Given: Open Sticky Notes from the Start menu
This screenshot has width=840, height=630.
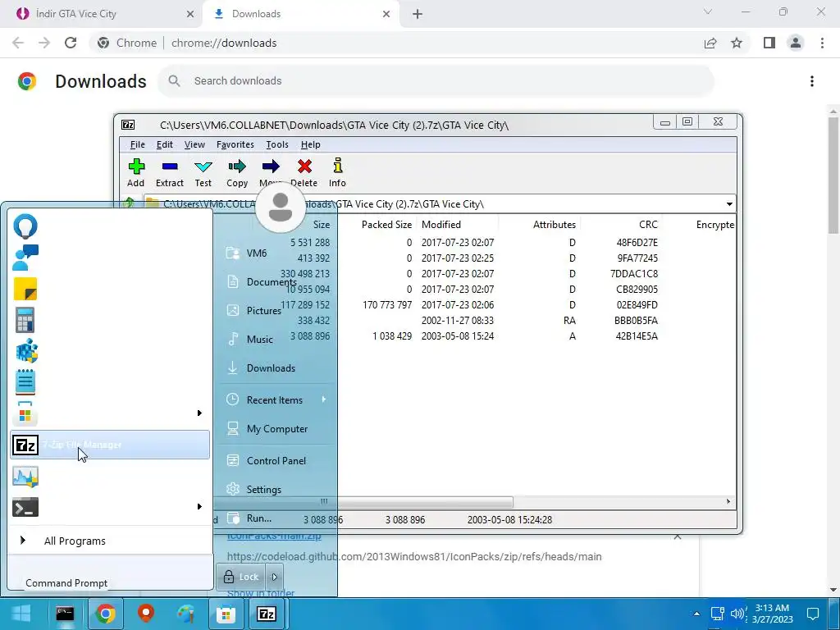Looking at the screenshot, I should [x=25, y=289].
